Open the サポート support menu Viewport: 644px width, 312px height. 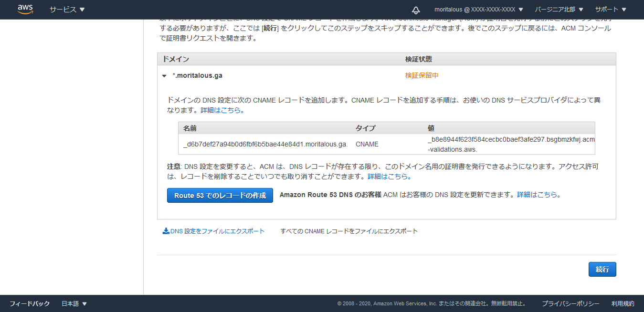(611, 10)
